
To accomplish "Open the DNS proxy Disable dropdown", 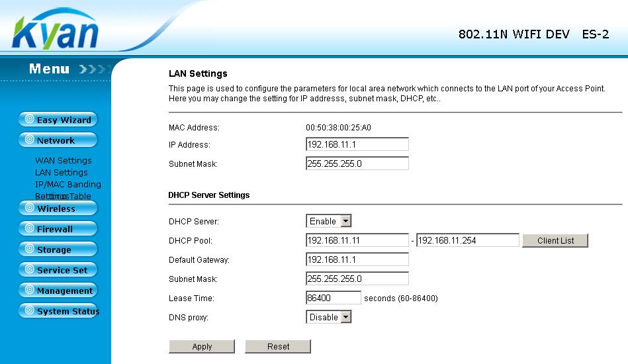I will click(x=328, y=317).
